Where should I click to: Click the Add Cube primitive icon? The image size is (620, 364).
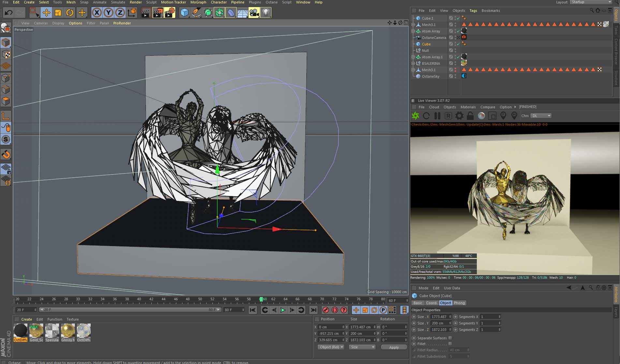[x=185, y=13]
